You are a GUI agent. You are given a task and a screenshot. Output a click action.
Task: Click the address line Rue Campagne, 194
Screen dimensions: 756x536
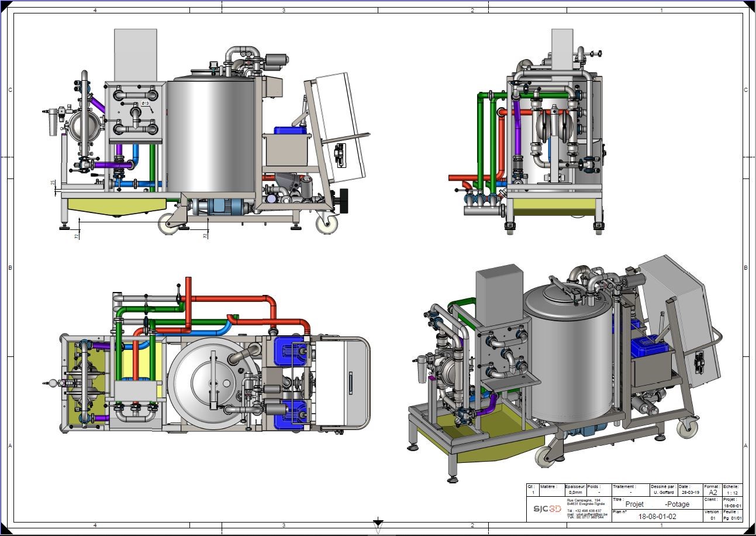583,500
